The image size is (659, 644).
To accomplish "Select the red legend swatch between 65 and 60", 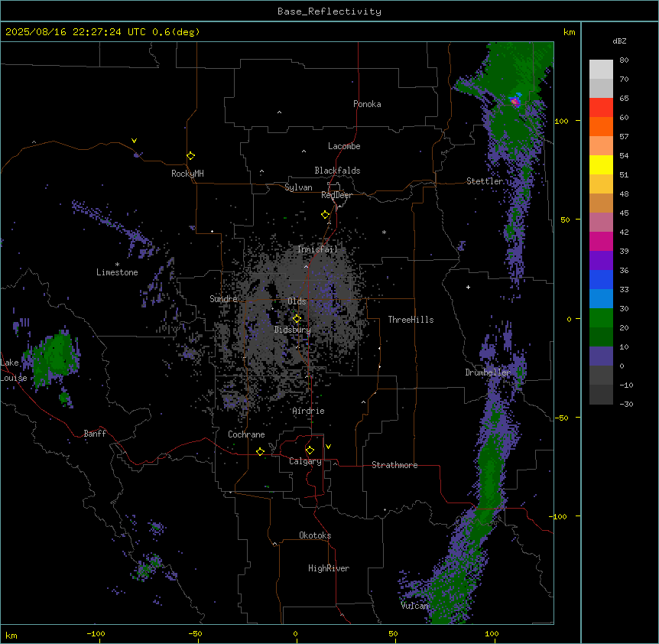I will [601, 108].
